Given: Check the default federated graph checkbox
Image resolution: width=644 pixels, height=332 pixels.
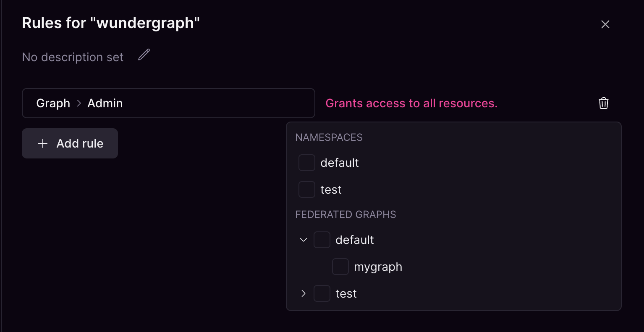Looking at the screenshot, I should (322, 239).
